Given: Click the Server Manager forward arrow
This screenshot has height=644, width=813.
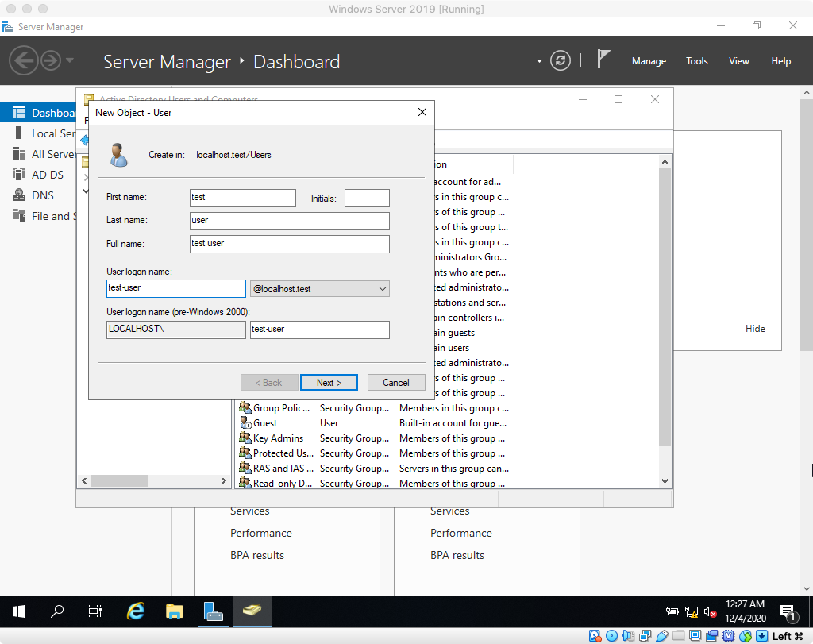Looking at the screenshot, I should [51, 60].
